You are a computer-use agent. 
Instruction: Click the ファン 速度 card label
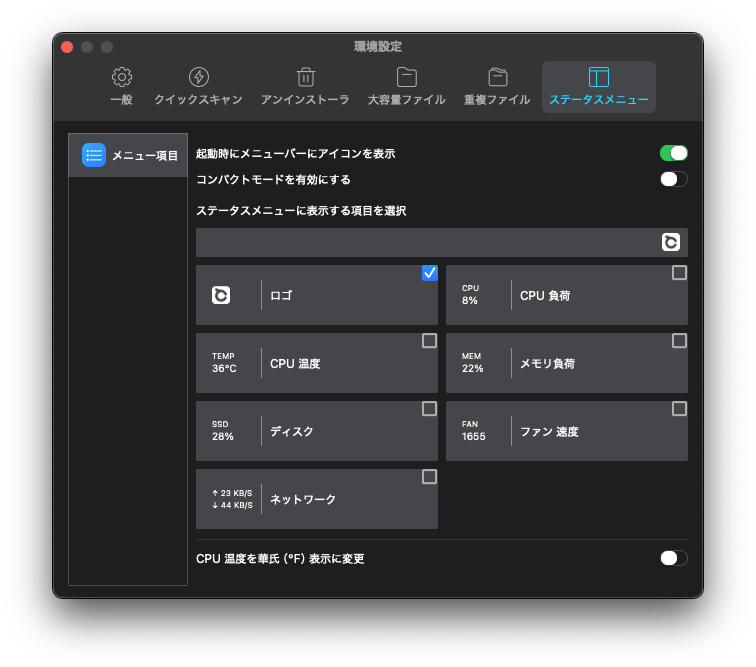(549, 431)
